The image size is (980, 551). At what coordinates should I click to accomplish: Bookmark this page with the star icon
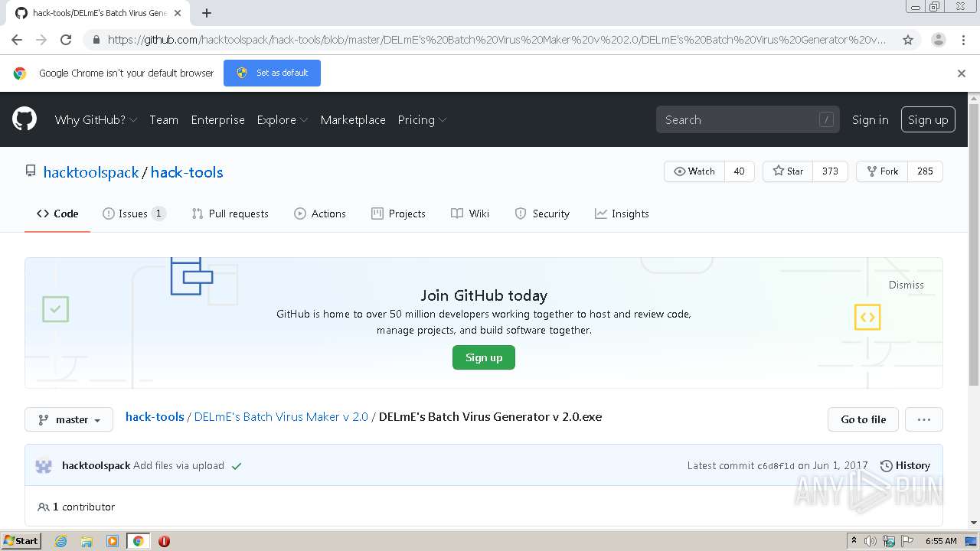click(908, 40)
